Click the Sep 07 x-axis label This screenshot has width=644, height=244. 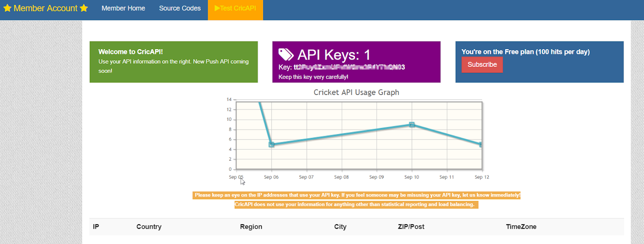[x=306, y=177]
